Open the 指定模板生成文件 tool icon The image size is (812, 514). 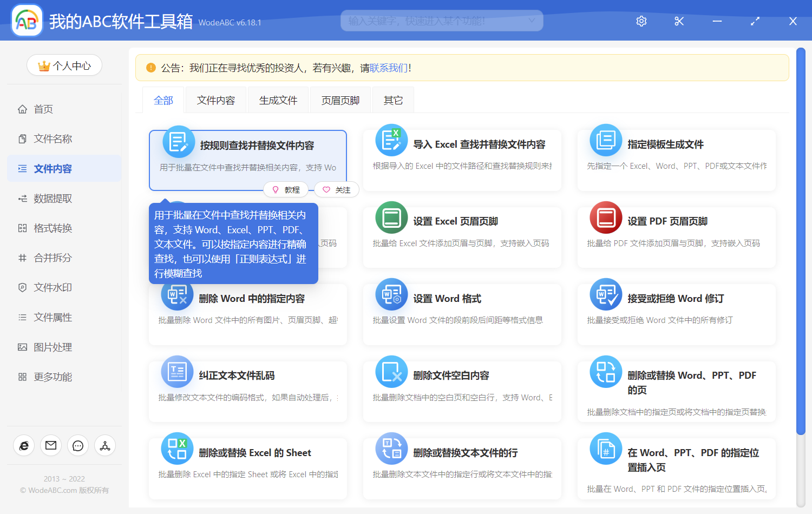(605, 140)
